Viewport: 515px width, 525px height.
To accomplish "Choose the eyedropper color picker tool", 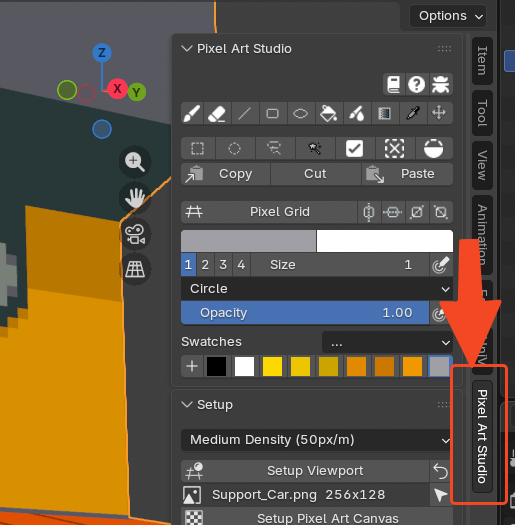I will click(x=413, y=114).
